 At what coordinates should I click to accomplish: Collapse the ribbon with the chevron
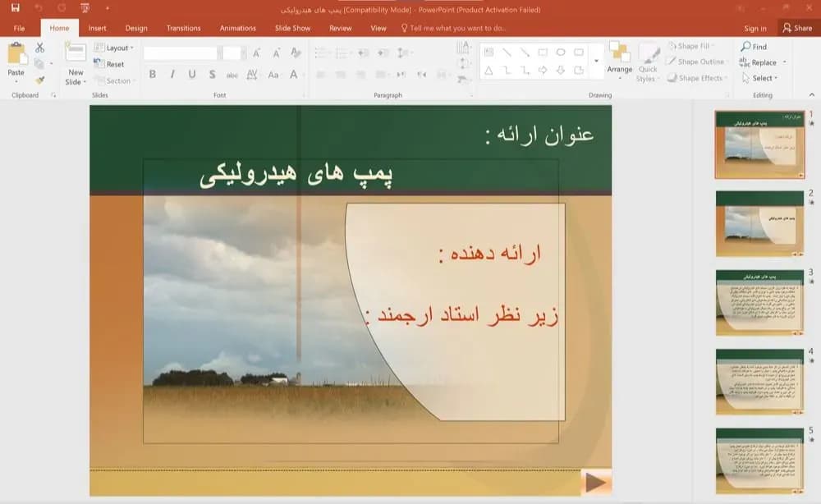pos(812,94)
